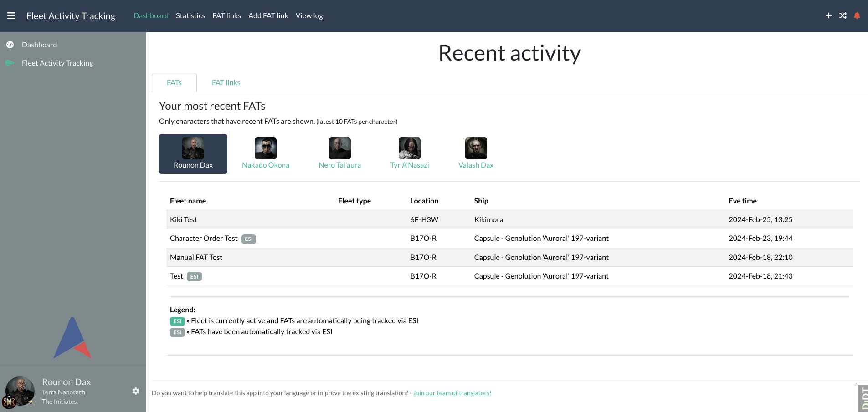Click the ESI badge next to Test

194,276
